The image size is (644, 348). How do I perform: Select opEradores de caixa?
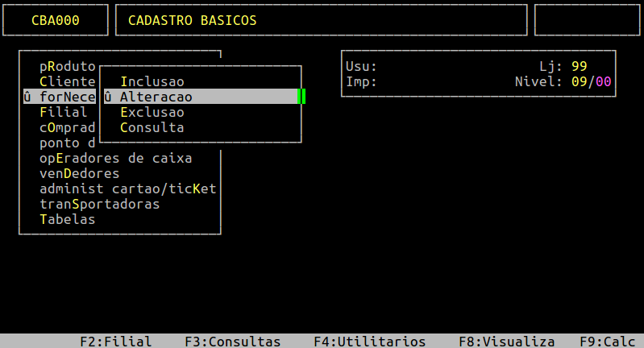click(116, 158)
